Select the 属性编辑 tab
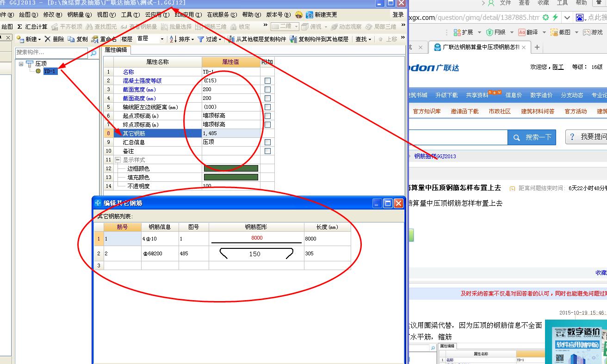Image resolution: width=607 pixels, height=364 pixels. pos(116,50)
